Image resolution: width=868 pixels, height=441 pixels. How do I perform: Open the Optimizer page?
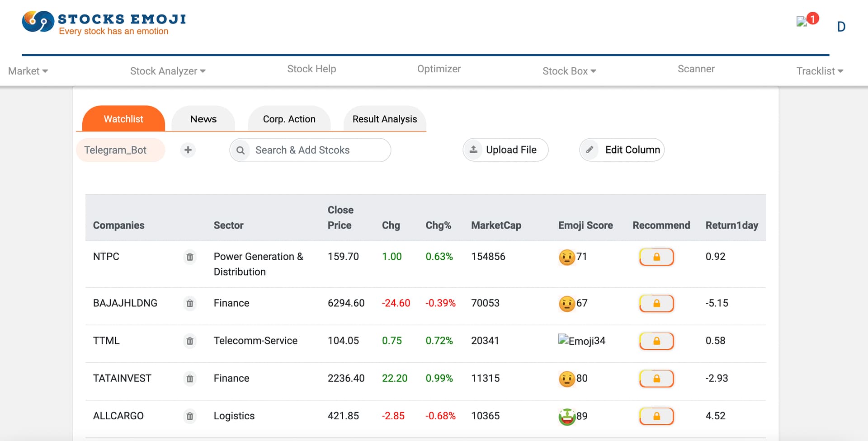coord(439,69)
